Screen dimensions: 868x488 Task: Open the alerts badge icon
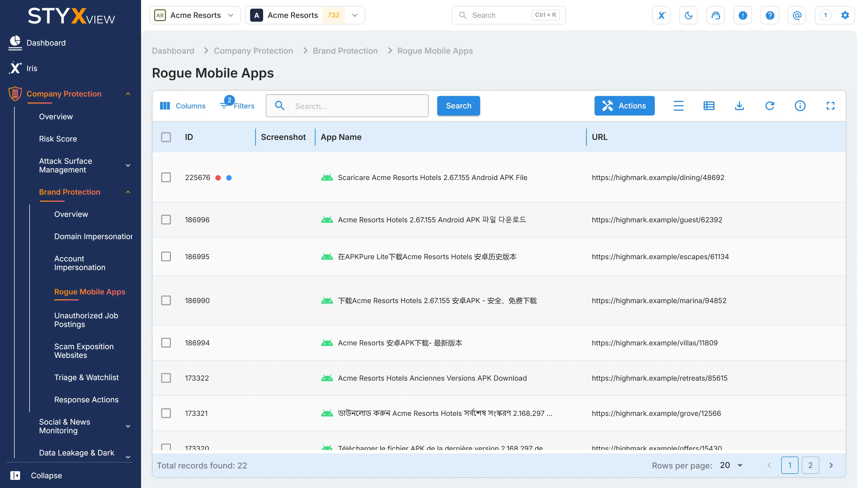(x=743, y=15)
